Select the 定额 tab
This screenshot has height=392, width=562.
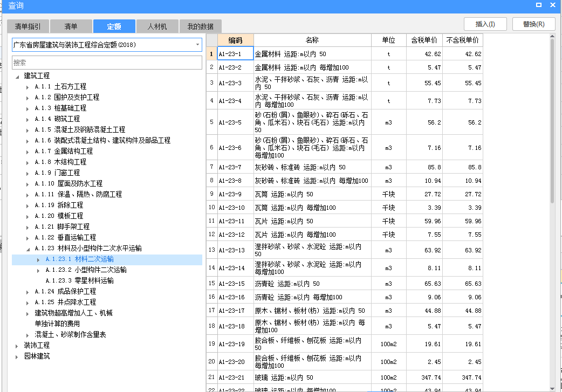point(114,26)
